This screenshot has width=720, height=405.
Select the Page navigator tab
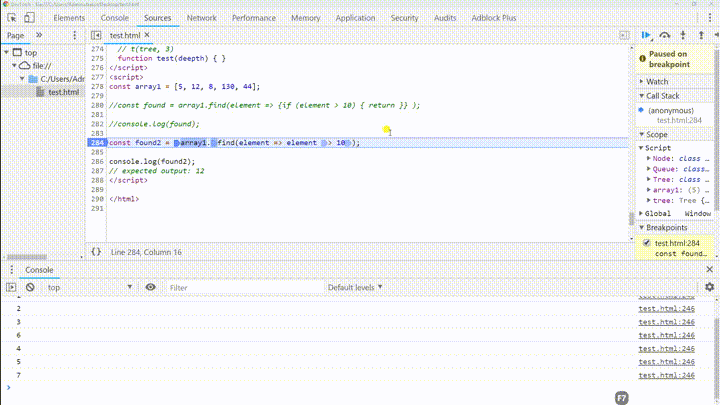click(x=15, y=35)
